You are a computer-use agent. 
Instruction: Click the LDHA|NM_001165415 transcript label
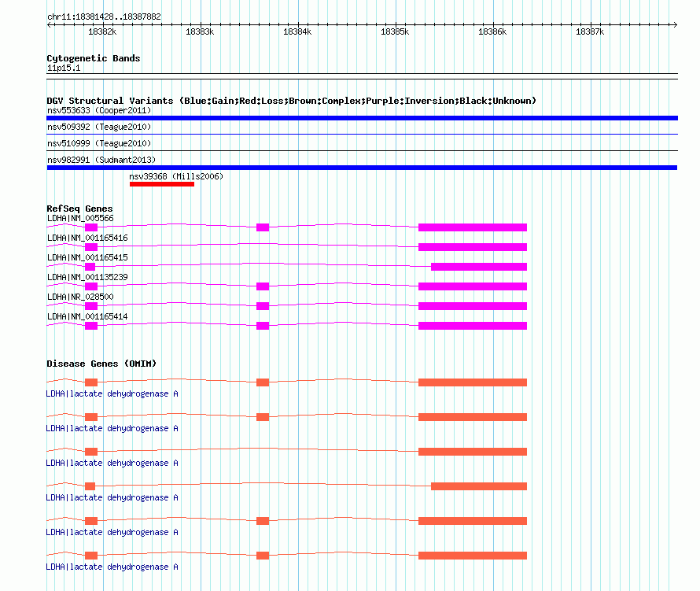coord(87,257)
